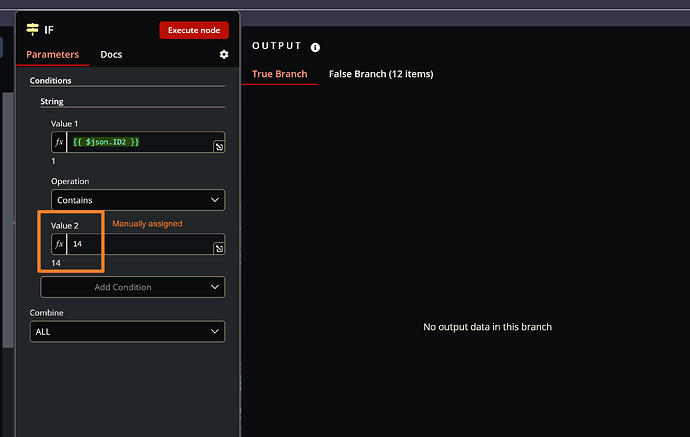Open the Docs tab
Screen dimensions: 690x437
tap(111, 55)
